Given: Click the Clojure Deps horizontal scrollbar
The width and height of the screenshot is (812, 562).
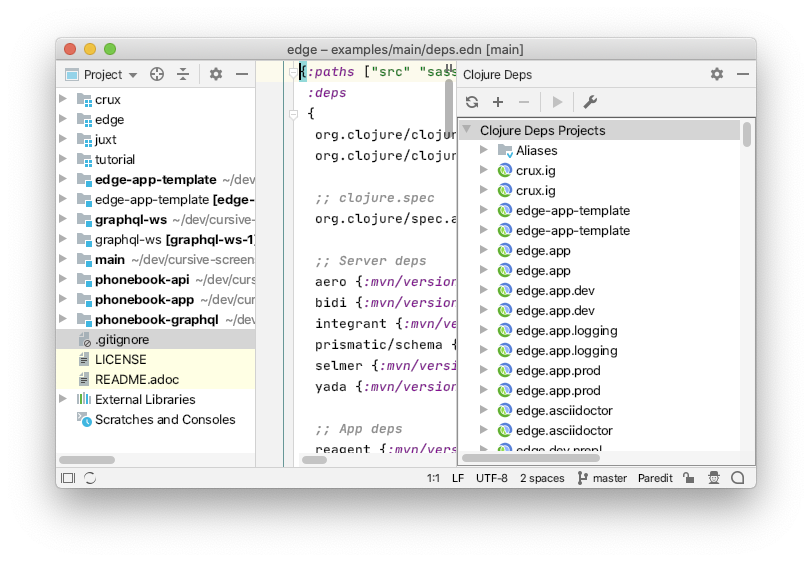Looking at the screenshot, I should pos(531,458).
